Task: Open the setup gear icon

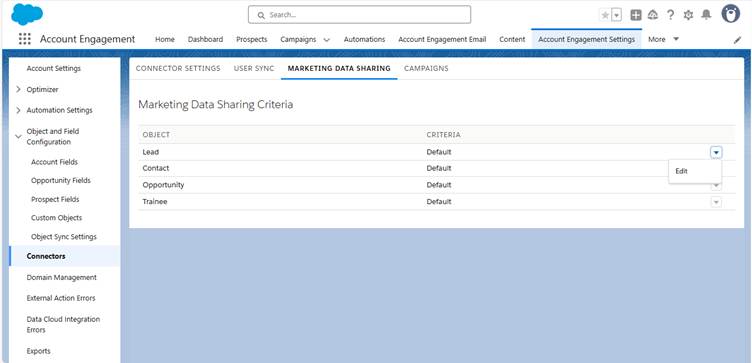Action: tap(688, 15)
